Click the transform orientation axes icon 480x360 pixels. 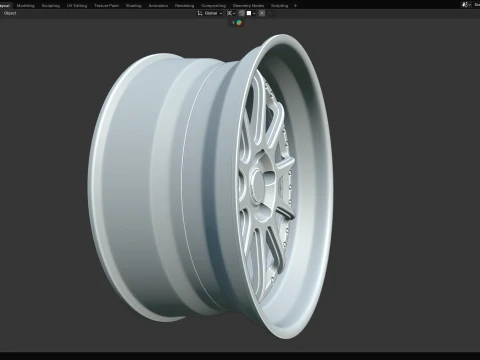(200, 13)
